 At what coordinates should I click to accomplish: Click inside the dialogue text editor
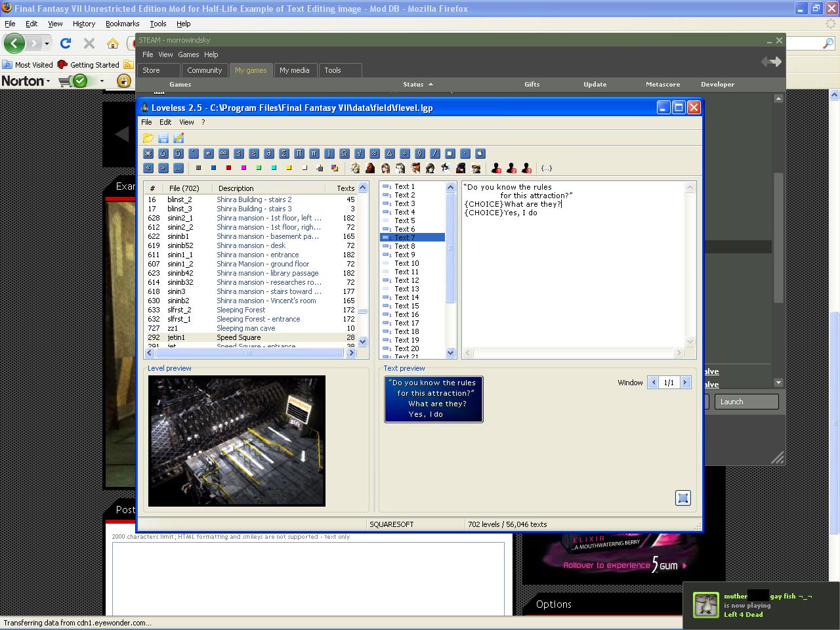[574, 264]
